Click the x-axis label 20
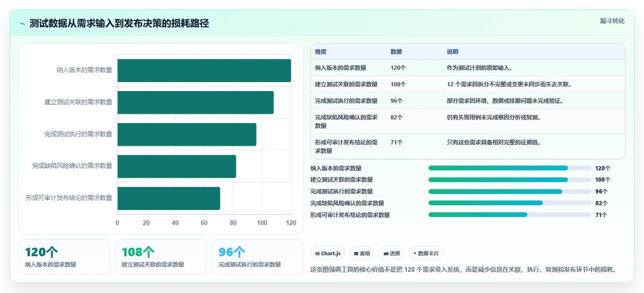 pos(146,223)
